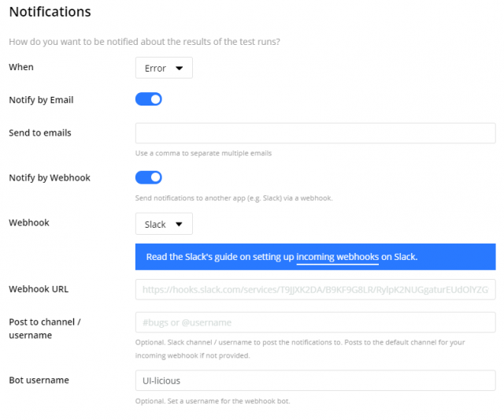Image resolution: width=504 pixels, height=420 pixels.
Task: Select the Bot username field containing UI-licious
Action: (315, 381)
